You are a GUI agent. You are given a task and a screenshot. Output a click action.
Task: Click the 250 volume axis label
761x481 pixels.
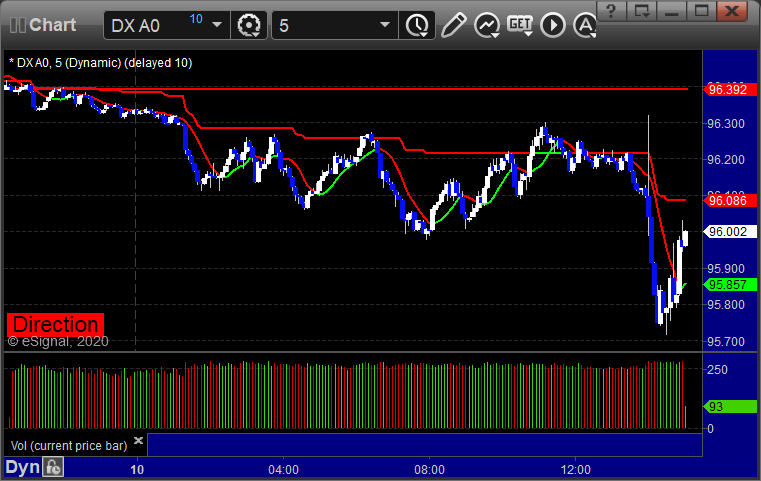(x=717, y=370)
